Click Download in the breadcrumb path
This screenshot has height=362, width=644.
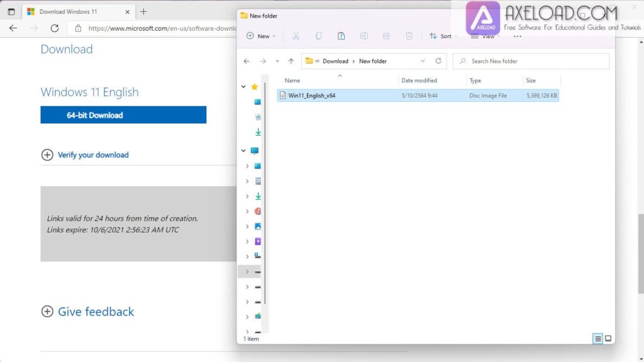coord(335,61)
